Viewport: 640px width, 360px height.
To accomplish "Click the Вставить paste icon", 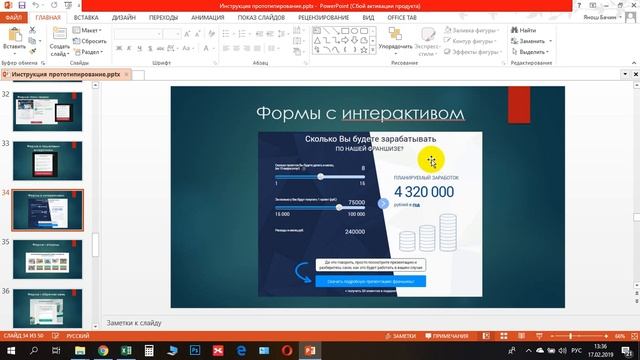I will [15, 35].
